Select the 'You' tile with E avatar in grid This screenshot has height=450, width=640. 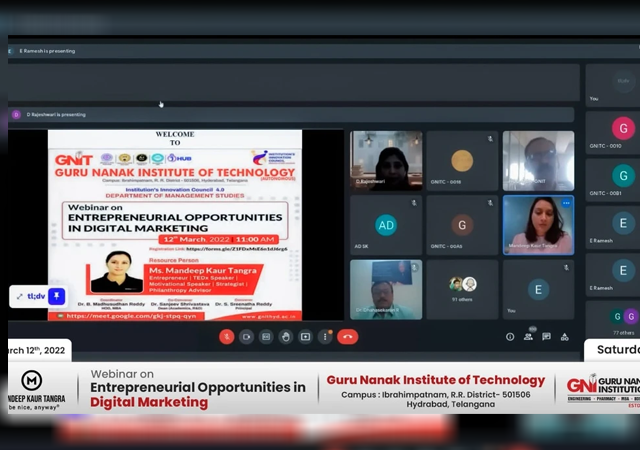tap(538, 290)
